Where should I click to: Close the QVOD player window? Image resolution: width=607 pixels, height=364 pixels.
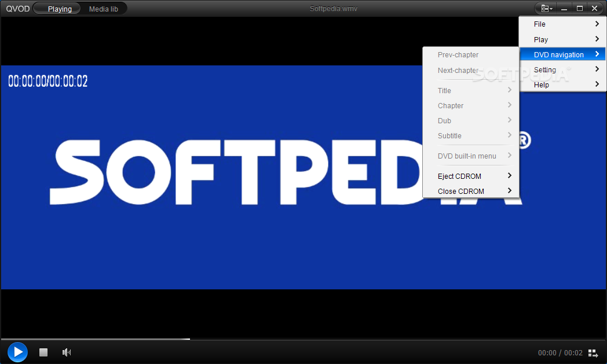(x=595, y=9)
